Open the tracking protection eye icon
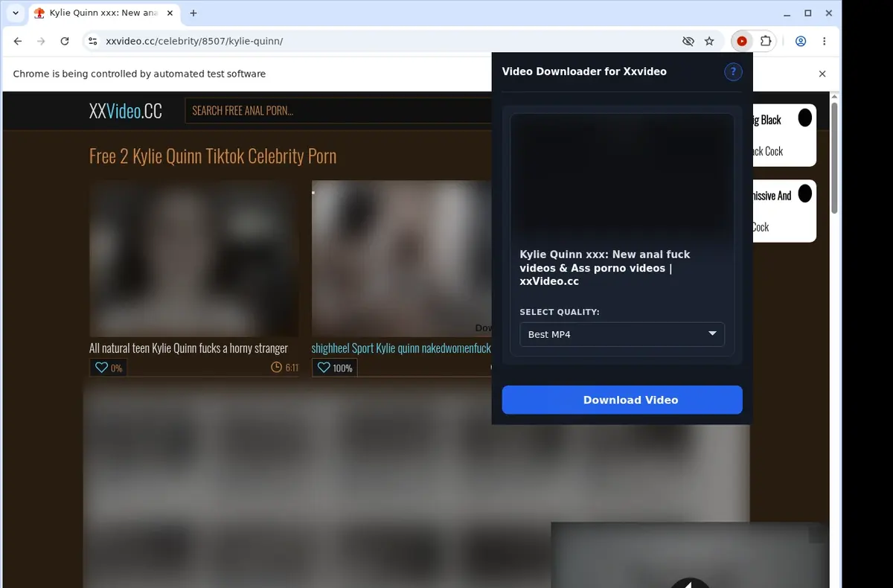 click(x=688, y=42)
